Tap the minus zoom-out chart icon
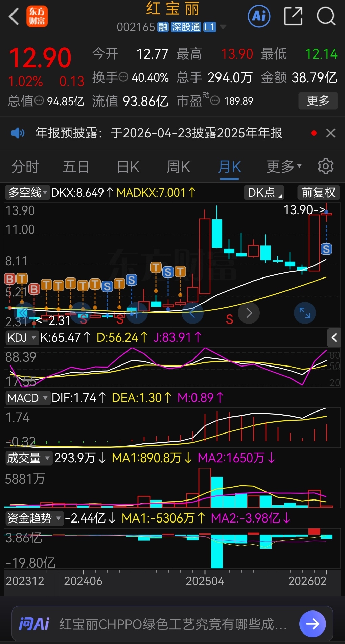Screen dimensions: 345x644 (80, 313)
